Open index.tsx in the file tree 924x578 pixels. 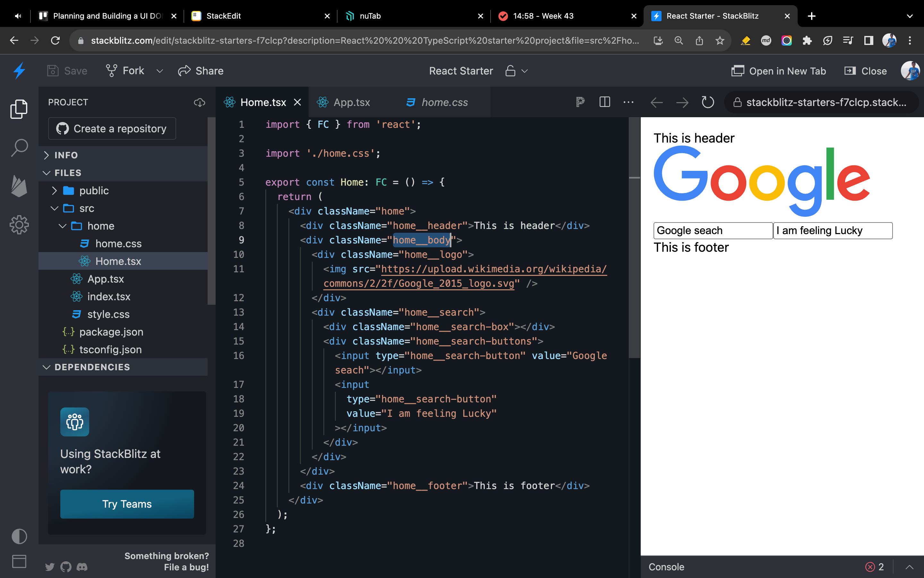pos(123,296)
